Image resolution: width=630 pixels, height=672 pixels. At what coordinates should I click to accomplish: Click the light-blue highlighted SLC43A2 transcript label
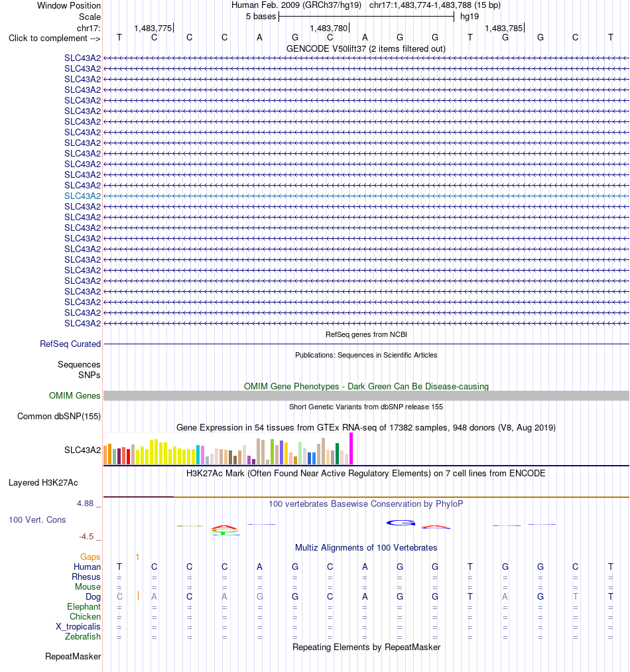coord(82,196)
